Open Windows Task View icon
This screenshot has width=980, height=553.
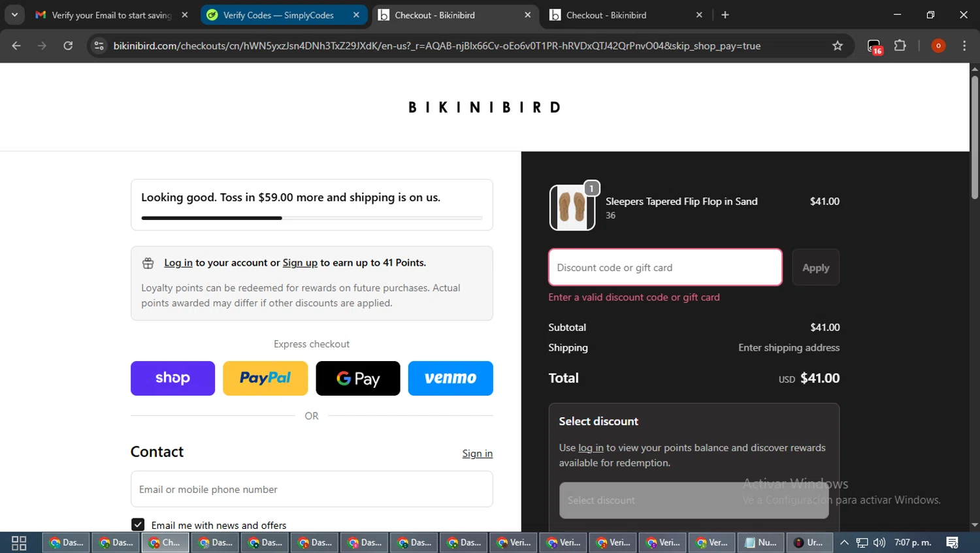click(x=19, y=543)
